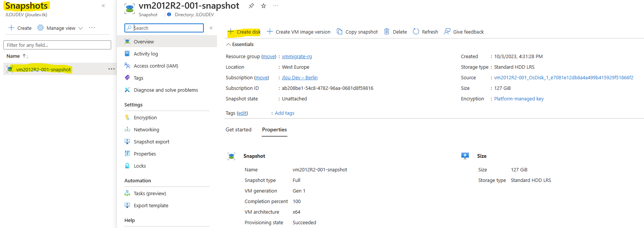Click the resource menu Search box

[x=164, y=28]
